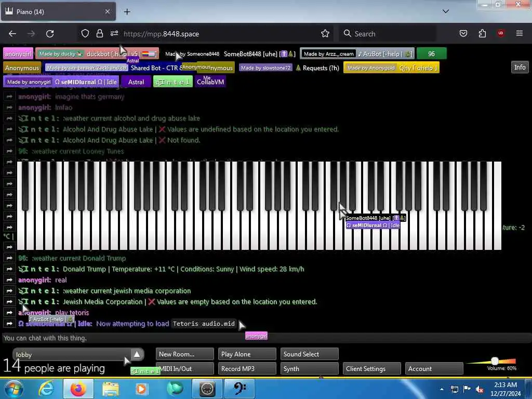Viewport: 532px width, 399px height.
Task: Expand the list all tabs chevron
Action: pyautogui.click(x=446, y=11)
